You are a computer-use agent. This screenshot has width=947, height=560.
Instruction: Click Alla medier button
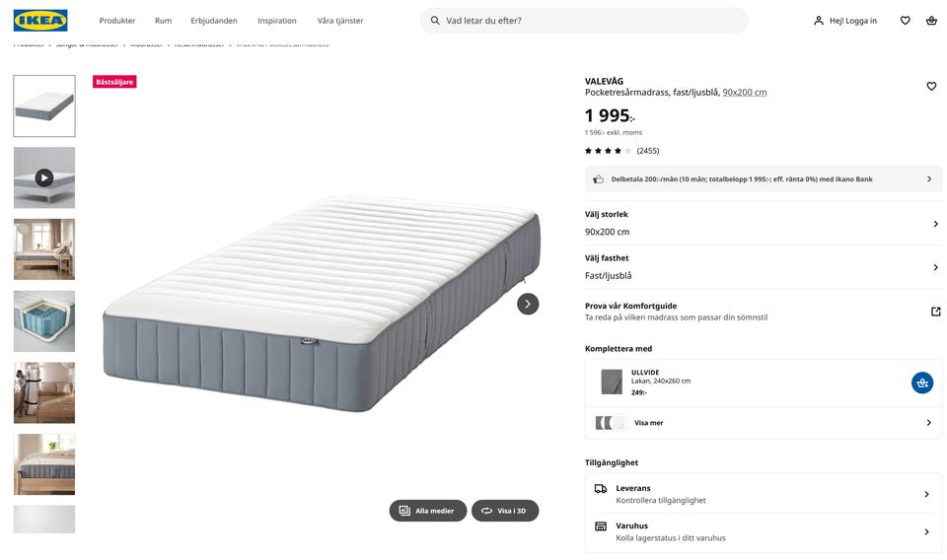427,511
